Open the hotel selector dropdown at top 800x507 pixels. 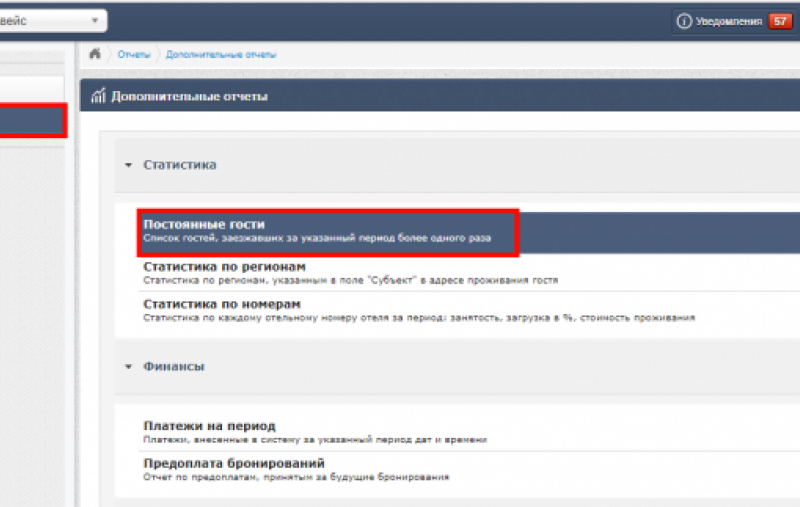click(x=51, y=21)
